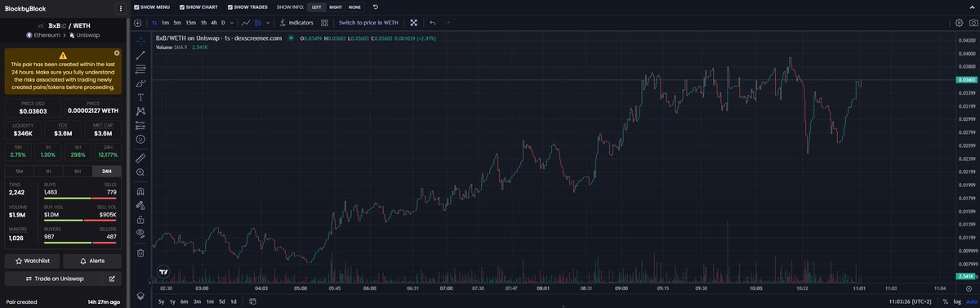The height and width of the screenshot is (308, 980).
Task: Select the 1h chart interval
Action: pos(203,23)
